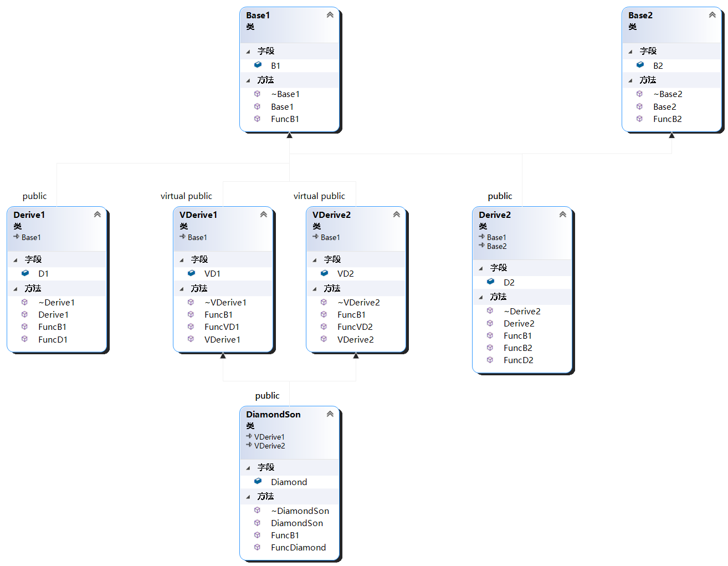
Task: Select the B1 field icon in Base1
Action: pyautogui.click(x=258, y=65)
